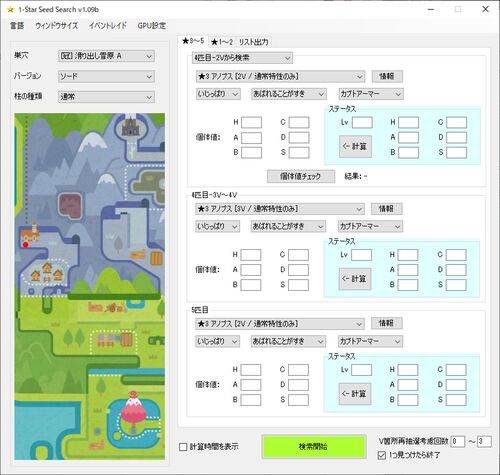Click the ステータス Lv field in the 4匹目-3V〜4V group
Viewport: 500px width, 475px height.
point(362,255)
